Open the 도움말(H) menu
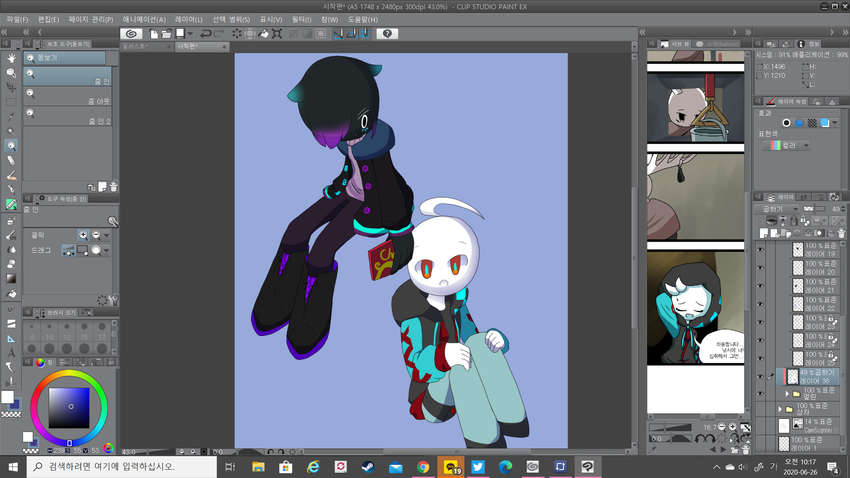 [x=363, y=20]
